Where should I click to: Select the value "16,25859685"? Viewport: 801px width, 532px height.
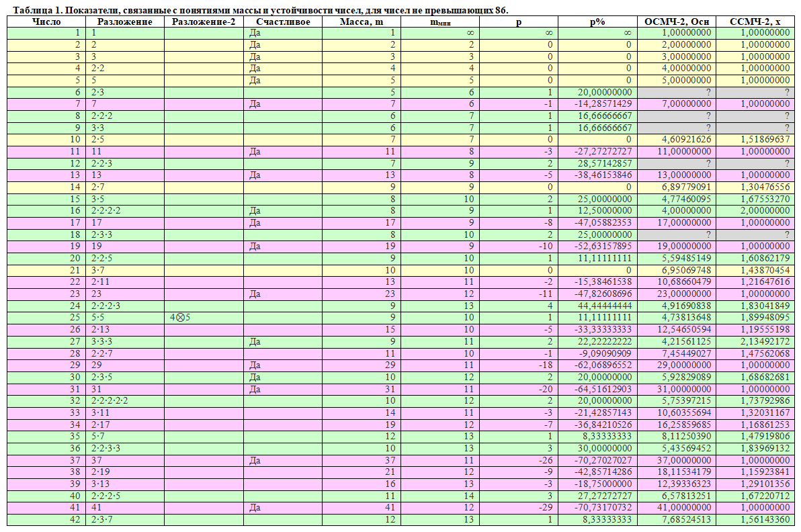tap(683, 425)
